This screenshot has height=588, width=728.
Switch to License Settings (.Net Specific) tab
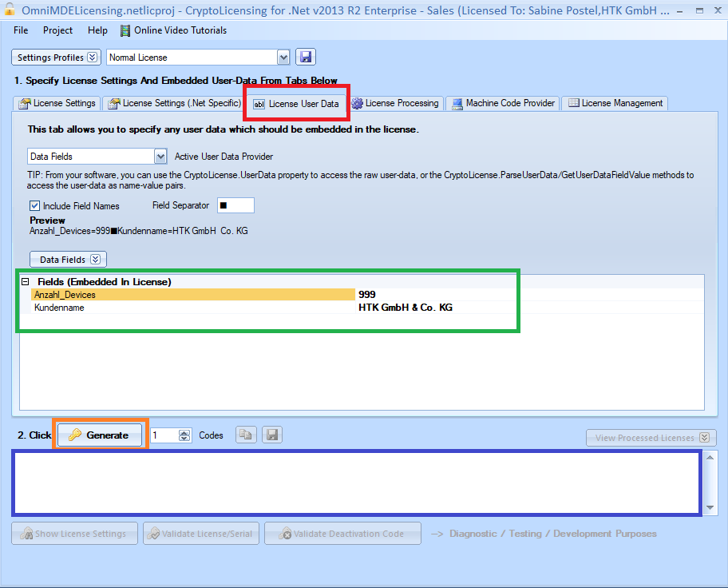click(175, 103)
